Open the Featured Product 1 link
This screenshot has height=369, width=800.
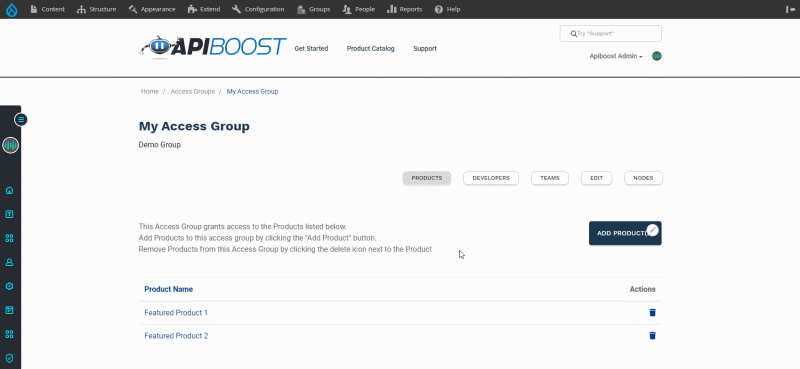tap(176, 312)
